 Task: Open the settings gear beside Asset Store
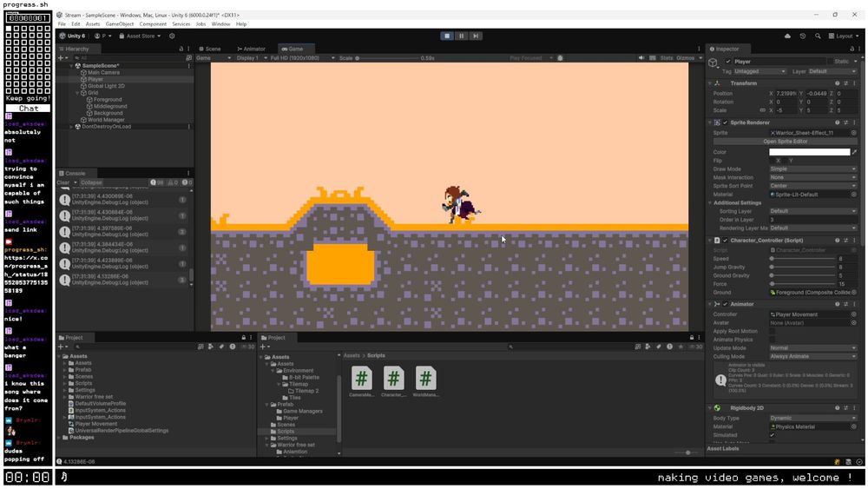coord(172,36)
